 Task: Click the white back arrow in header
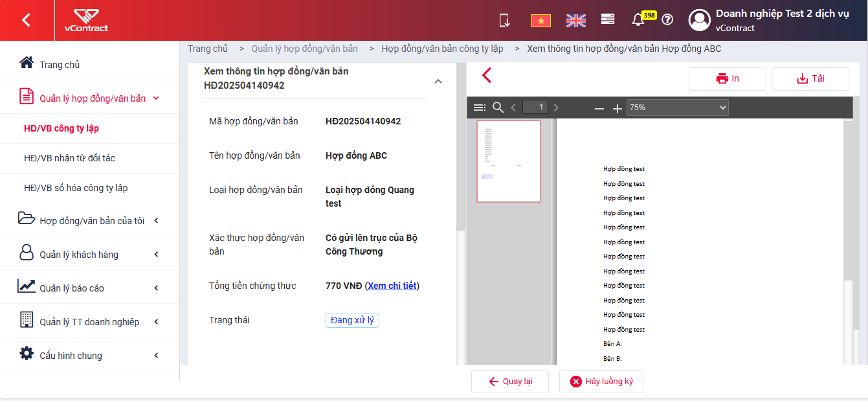coord(26,20)
